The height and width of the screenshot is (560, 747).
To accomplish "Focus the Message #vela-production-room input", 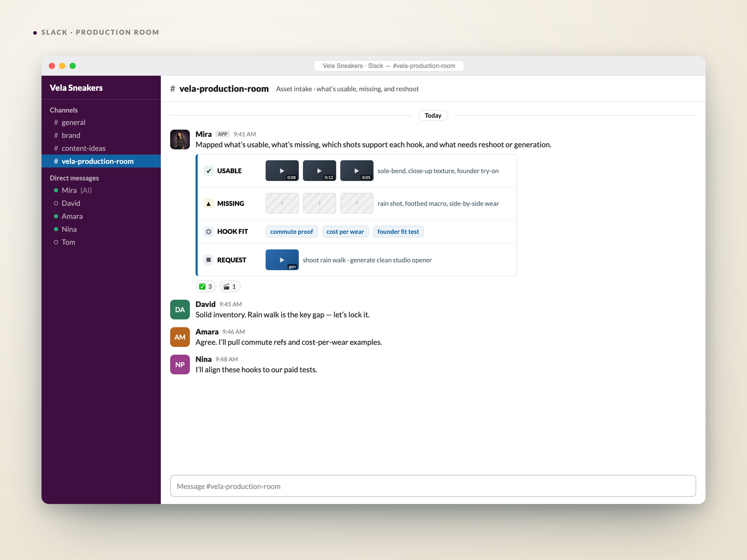I will coord(433,486).
